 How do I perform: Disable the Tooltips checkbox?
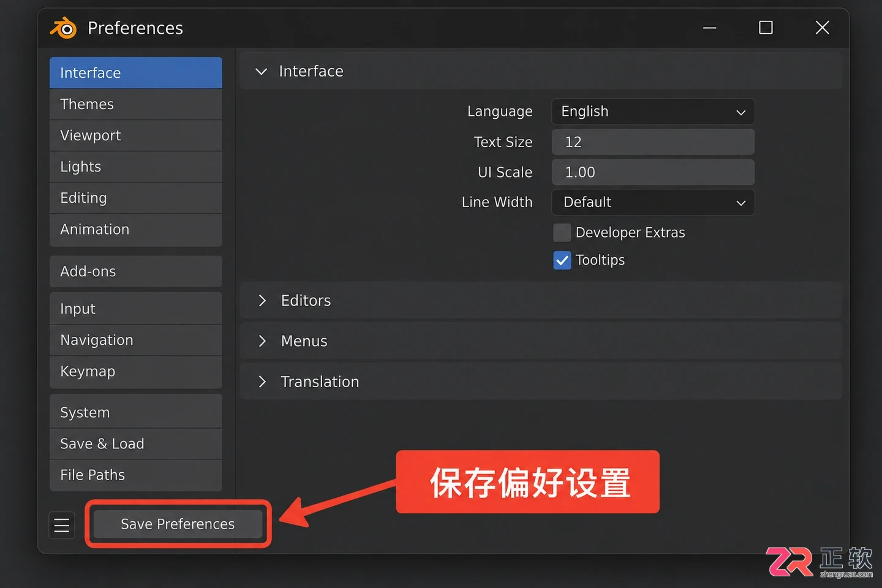coord(562,260)
